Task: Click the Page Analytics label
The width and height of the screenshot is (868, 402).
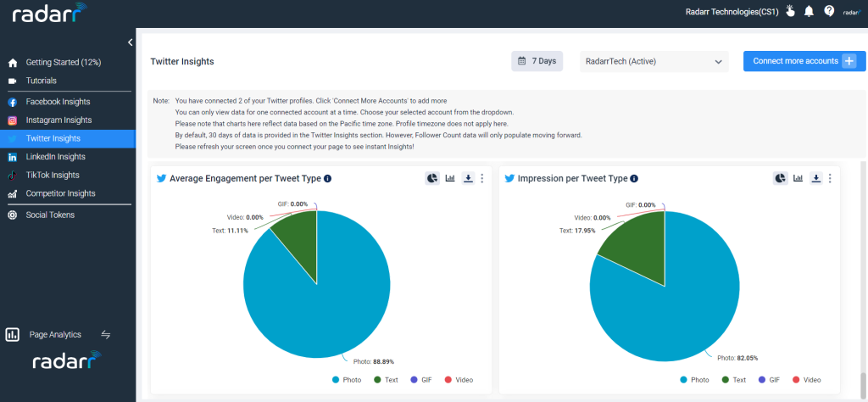Action: point(55,334)
